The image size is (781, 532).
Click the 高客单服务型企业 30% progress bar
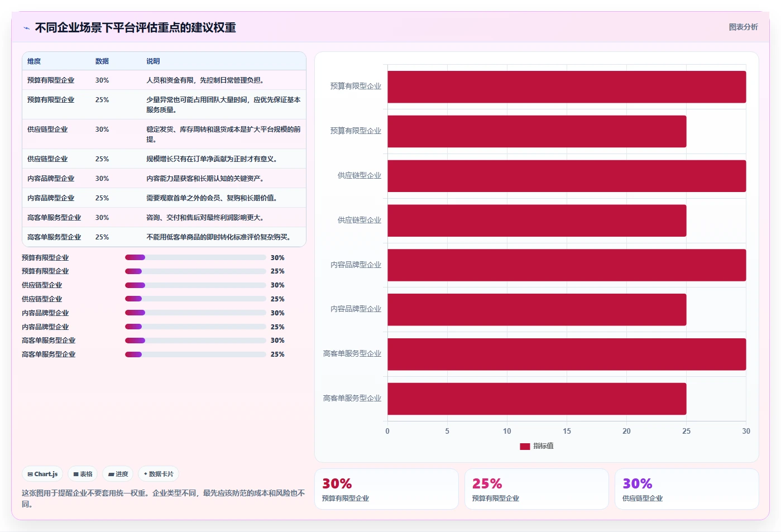pyautogui.click(x=195, y=341)
